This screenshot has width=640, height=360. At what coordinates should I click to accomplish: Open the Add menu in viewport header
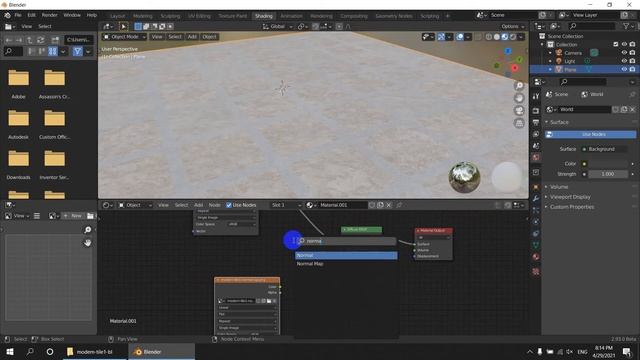coord(192,37)
